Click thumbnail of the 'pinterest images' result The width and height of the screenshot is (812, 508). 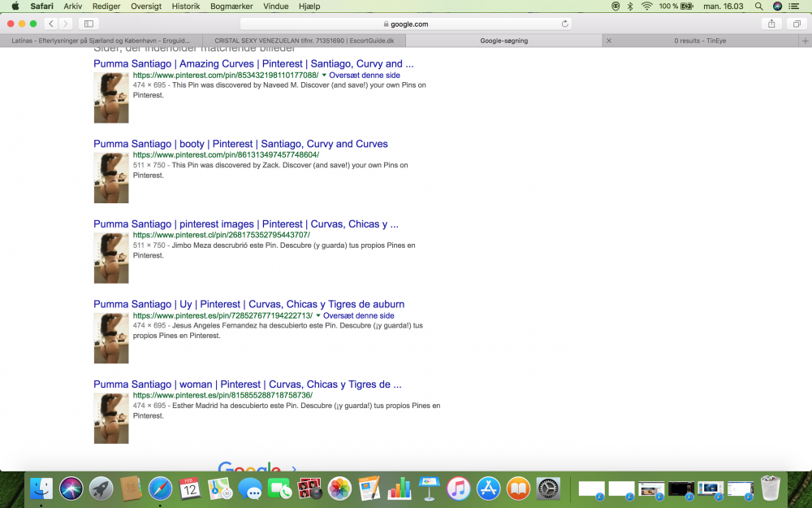coord(111,258)
